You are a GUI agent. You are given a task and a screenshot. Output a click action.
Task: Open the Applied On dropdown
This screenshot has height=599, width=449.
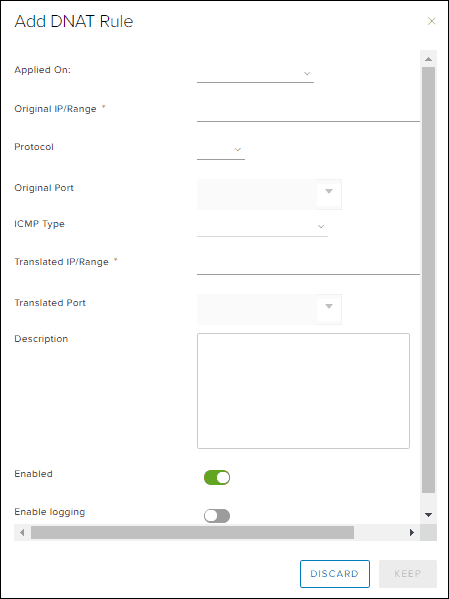click(255, 74)
